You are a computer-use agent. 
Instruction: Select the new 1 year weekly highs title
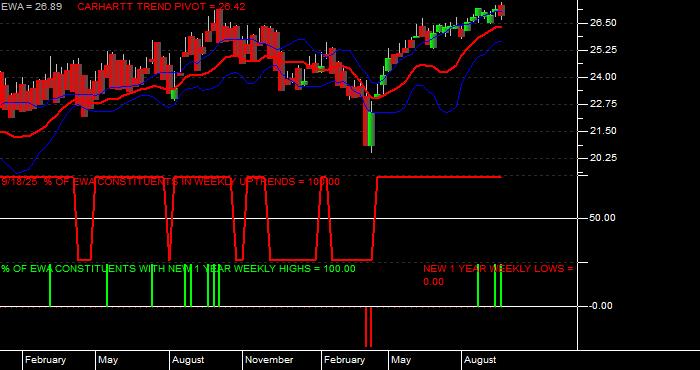tap(178, 269)
